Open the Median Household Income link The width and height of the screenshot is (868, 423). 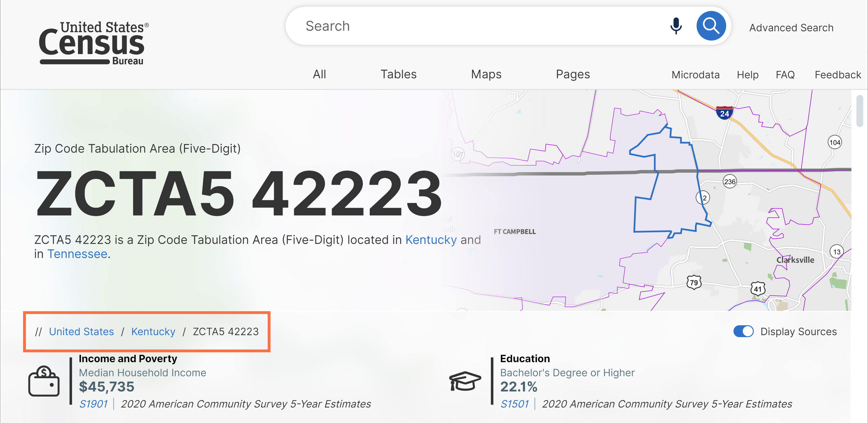(142, 372)
